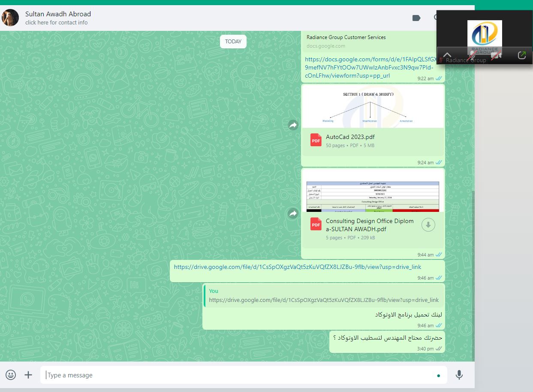This screenshot has width=533, height=392.
Task: Click the 3:40 pm timestamp
Action: click(425, 349)
